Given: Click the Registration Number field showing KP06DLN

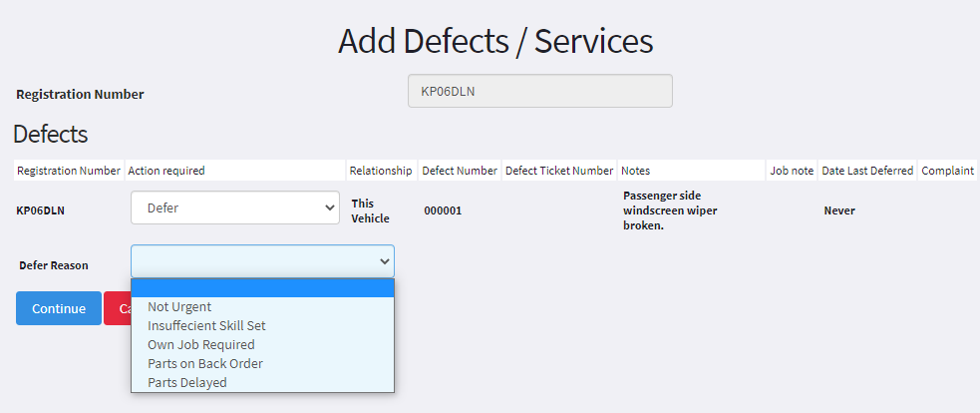Looking at the screenshot, I should coord(540,92).
